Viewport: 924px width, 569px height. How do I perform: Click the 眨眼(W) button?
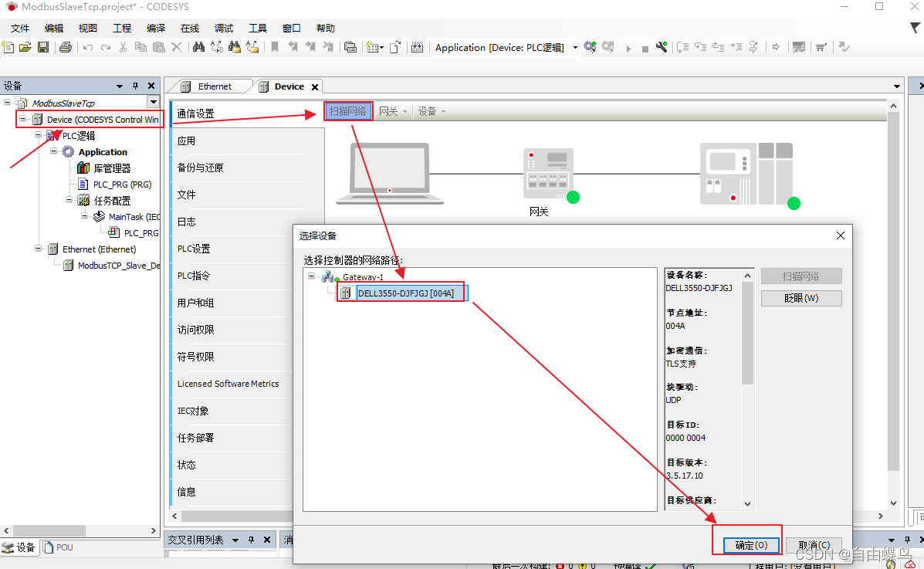tap(800, 298)
